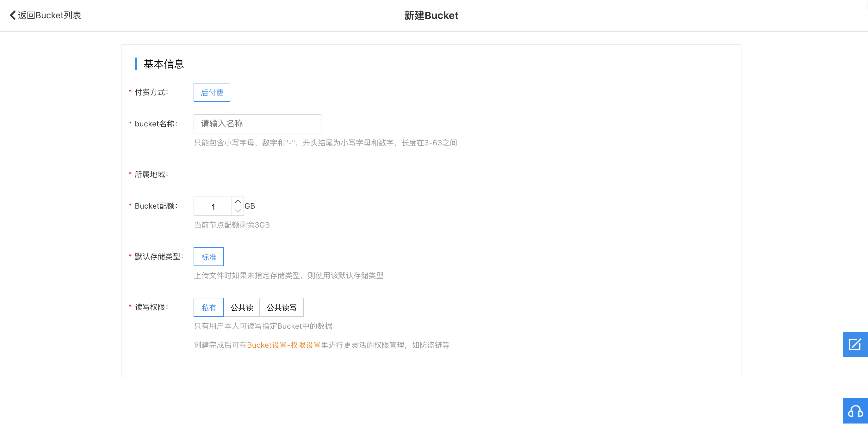Click the back chevron arrow icon
Viewport: 868px width, 433px height.
[12, 15]
